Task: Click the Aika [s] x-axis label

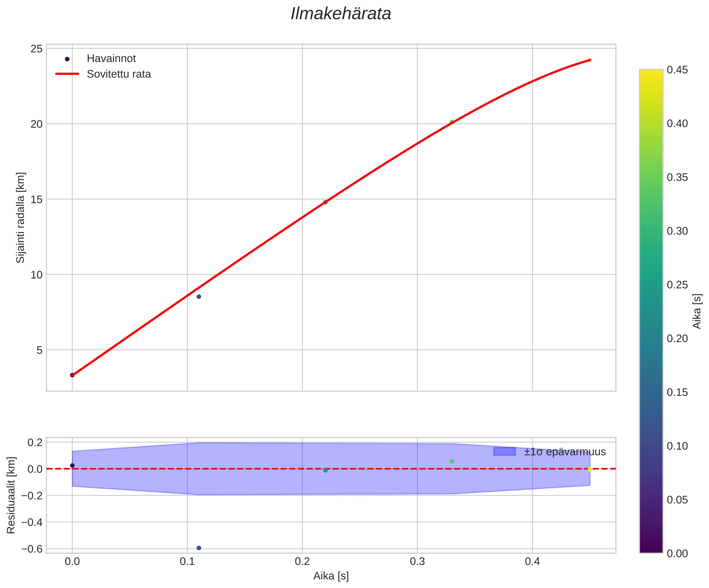Action: pyautogui.click(x=331, y=576)
